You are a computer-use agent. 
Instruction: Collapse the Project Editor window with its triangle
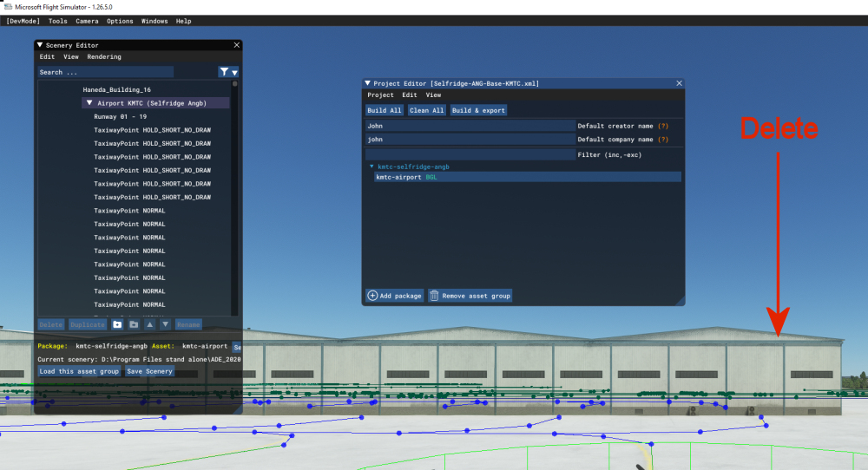click(x=368, y=83)
